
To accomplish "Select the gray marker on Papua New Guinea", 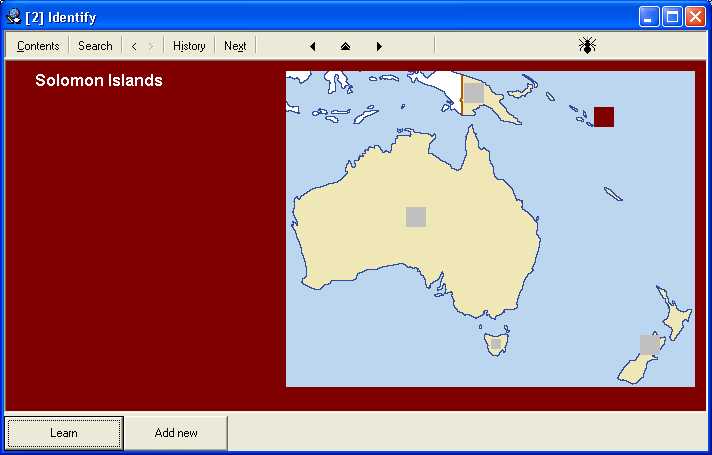I will pyautogui.click(x=474, y=93).
